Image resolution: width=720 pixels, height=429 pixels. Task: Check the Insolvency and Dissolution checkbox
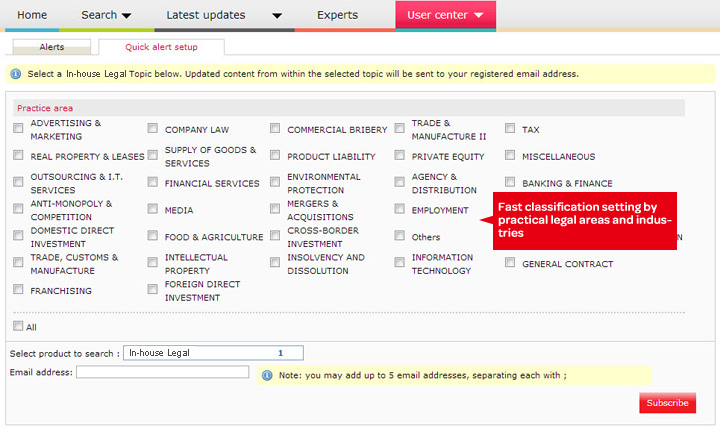tap(275, 262)
